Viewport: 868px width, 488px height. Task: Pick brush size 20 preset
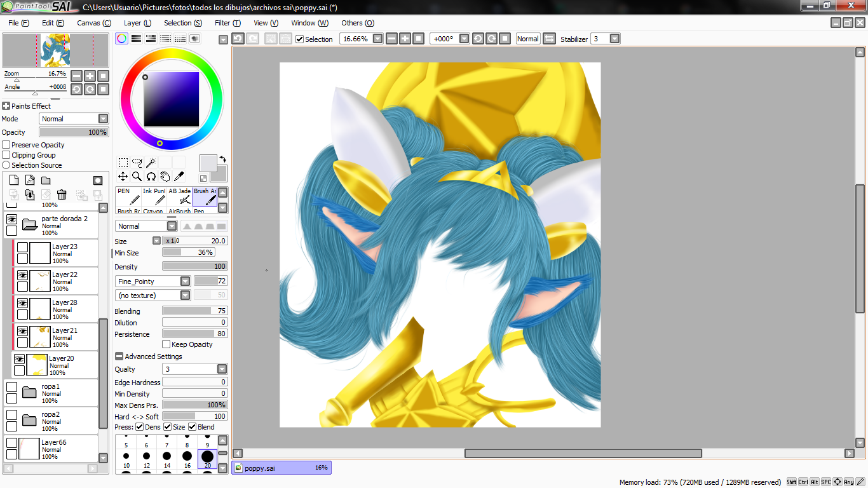pyautogui.click(x=207, y=459)
